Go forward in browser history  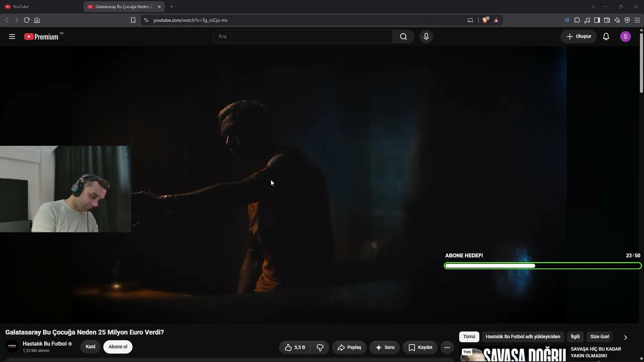click(17, 20)
